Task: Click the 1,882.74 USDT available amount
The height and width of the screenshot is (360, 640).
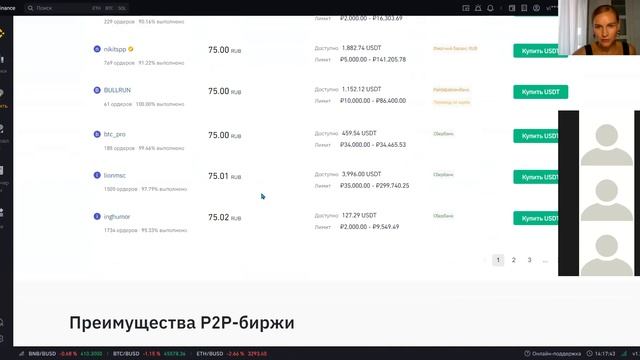Action: point(362,48)
